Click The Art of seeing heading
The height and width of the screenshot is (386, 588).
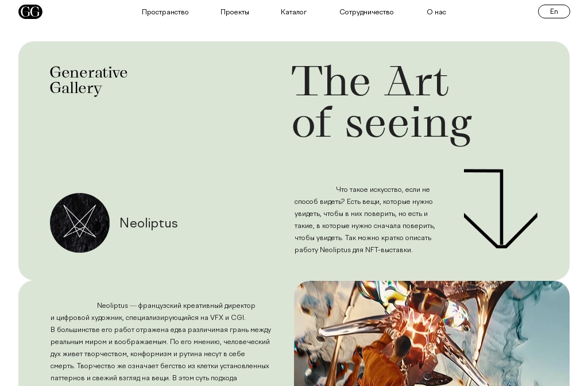coord(382,105)
